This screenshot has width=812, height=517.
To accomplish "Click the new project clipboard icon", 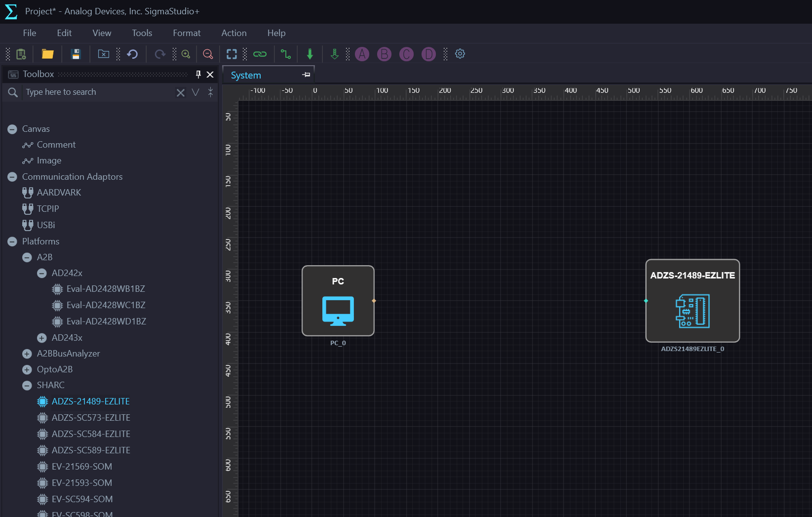I will [x=21, y=54].
